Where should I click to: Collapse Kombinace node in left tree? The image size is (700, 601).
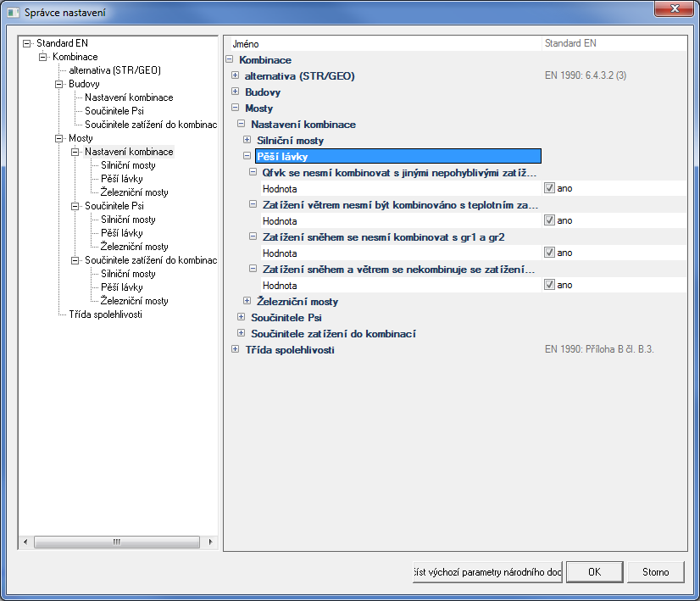tap(43, 57)
